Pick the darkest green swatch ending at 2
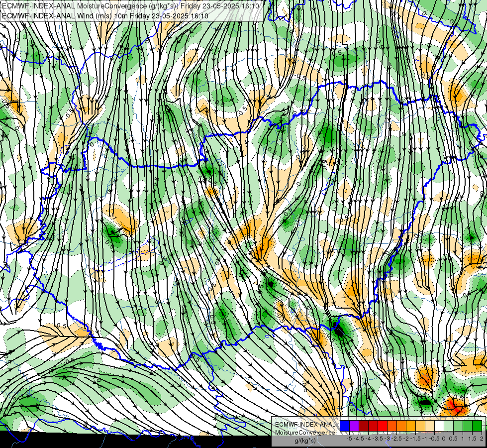Image resolution: width=487 pixels, height=448 pixels. (477, 426)
